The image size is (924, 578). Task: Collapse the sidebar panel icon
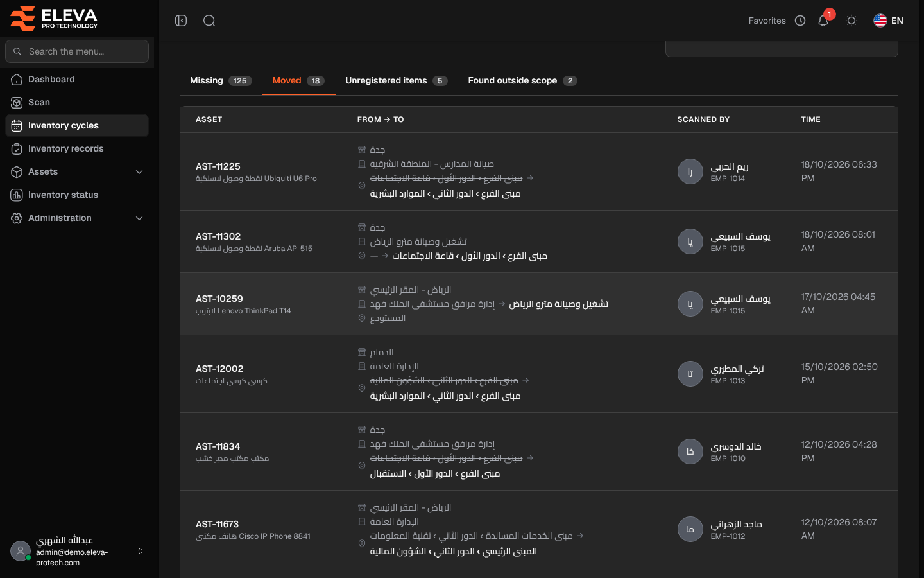point(181,21)
